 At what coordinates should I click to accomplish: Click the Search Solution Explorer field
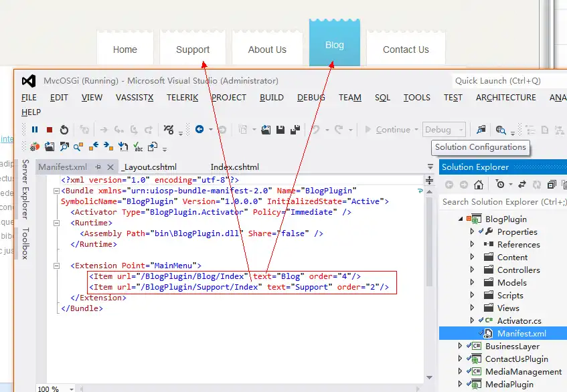pos(503,201)
